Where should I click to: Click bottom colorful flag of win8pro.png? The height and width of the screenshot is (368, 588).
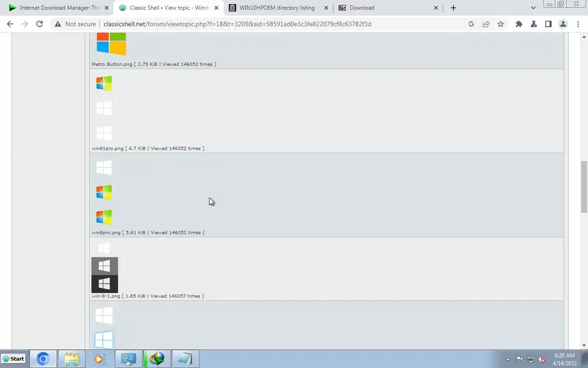pos(104,217)
